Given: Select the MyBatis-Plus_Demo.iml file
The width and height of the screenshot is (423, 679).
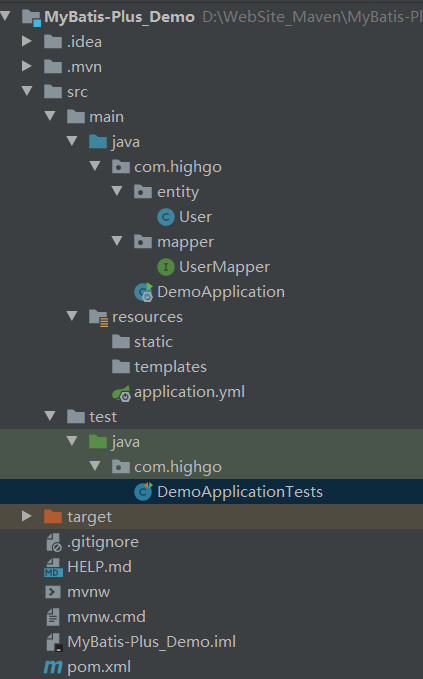Looking at the screenshot, I should 141,642.
